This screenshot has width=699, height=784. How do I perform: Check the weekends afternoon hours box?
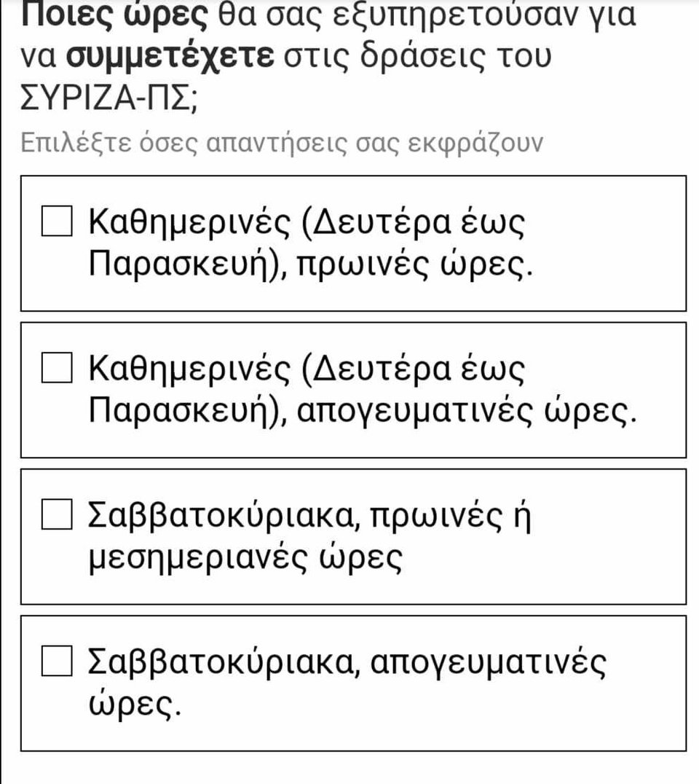point(57,662)
